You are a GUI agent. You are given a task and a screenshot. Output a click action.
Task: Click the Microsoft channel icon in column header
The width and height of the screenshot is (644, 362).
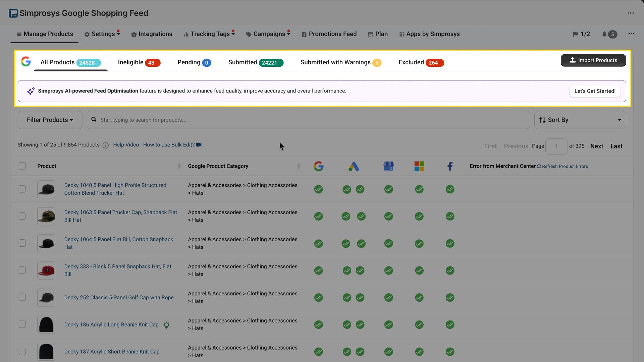point(419,166)
